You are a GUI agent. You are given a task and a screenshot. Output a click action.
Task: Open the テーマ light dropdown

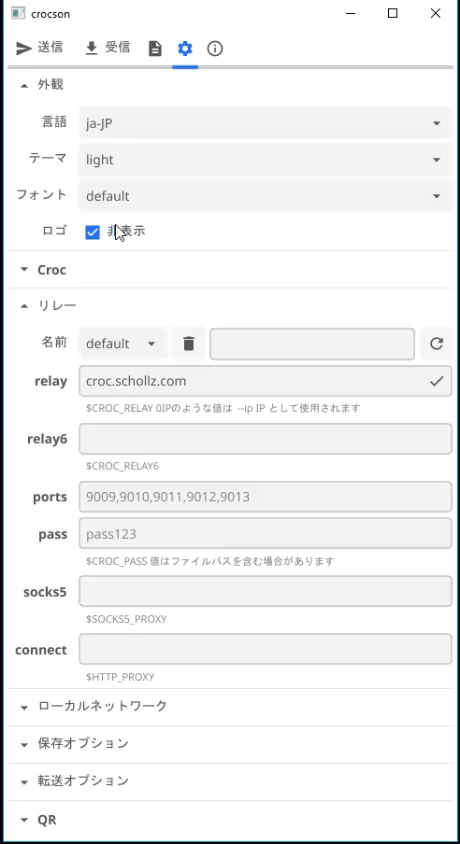[265, 160]
